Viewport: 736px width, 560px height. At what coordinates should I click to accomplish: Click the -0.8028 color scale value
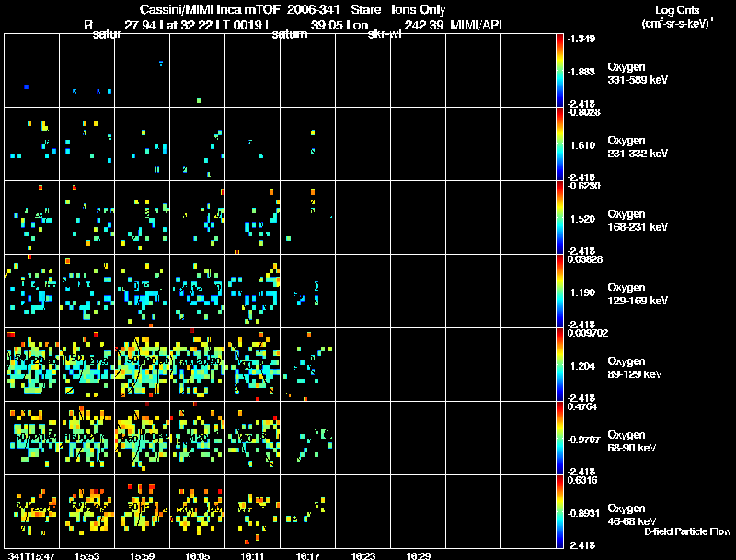583,111
